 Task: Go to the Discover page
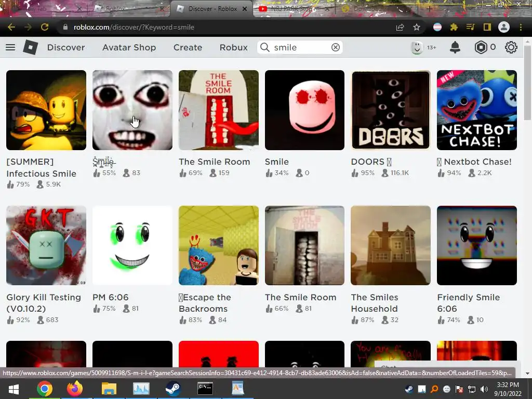coord(66,47)
